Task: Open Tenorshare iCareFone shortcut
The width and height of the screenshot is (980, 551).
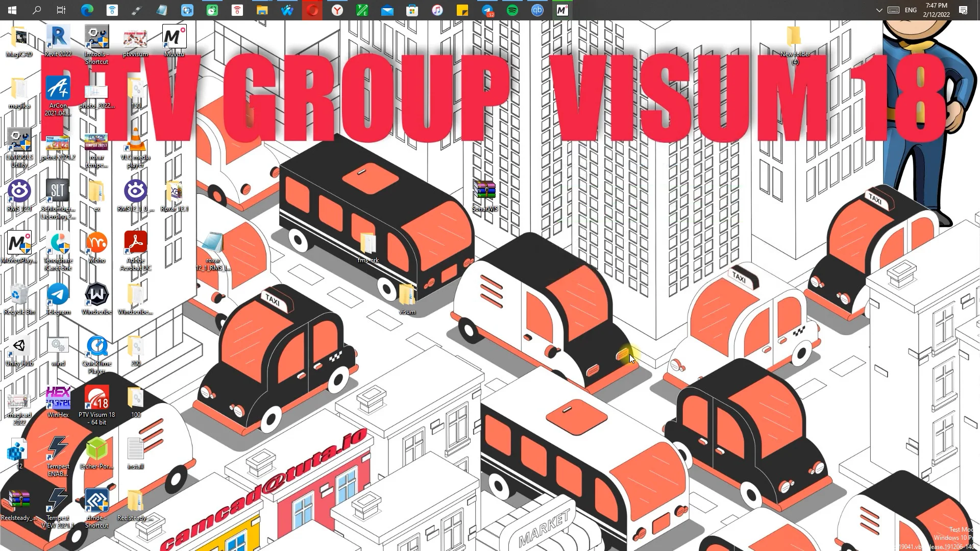Action: tap(58, 251)
